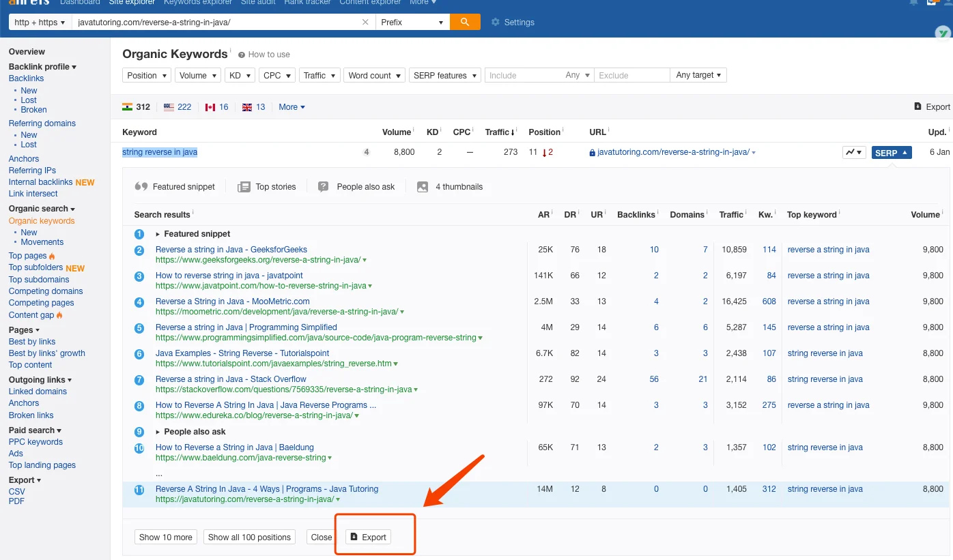Open Referring domains in the sidebar
Image resolution: width=953 pixels, height=560 pixels.
point(42,123)
